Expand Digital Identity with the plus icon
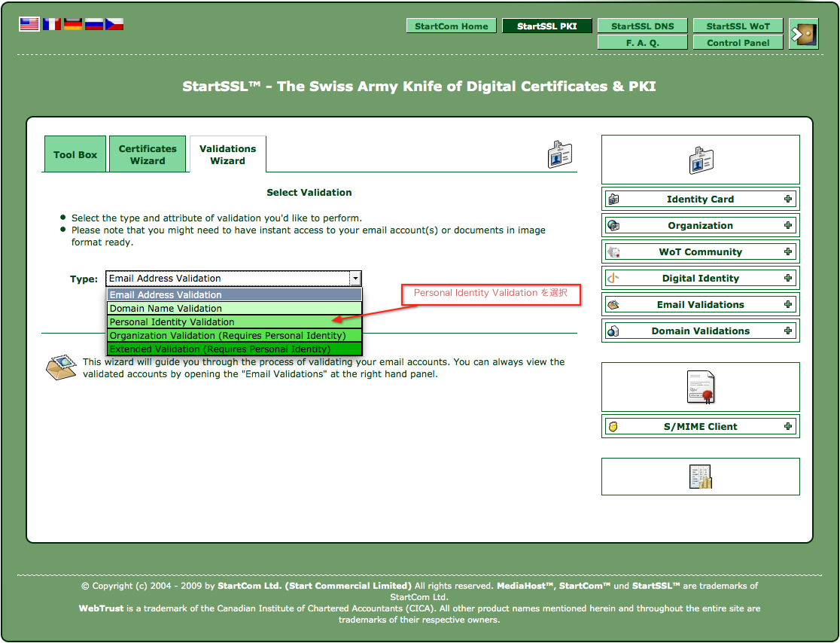This screenshot has width=840, height=643. (x=788, y=278)
